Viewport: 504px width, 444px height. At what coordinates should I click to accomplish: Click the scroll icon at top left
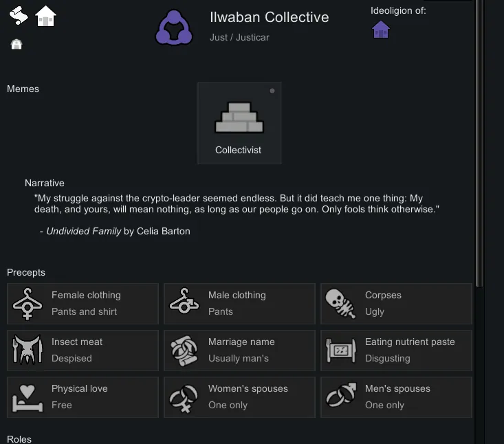19,15
